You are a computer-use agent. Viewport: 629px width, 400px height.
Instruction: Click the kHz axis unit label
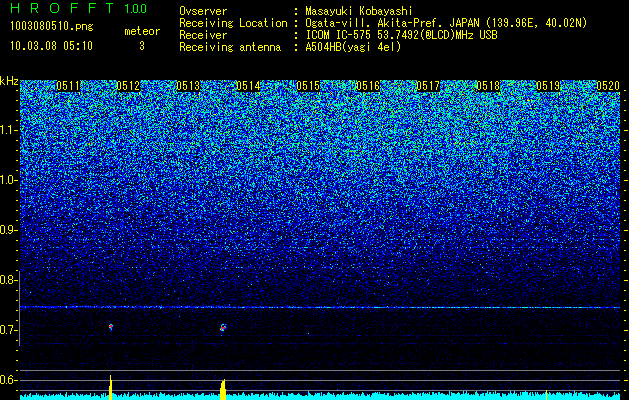tap(9, 81)
